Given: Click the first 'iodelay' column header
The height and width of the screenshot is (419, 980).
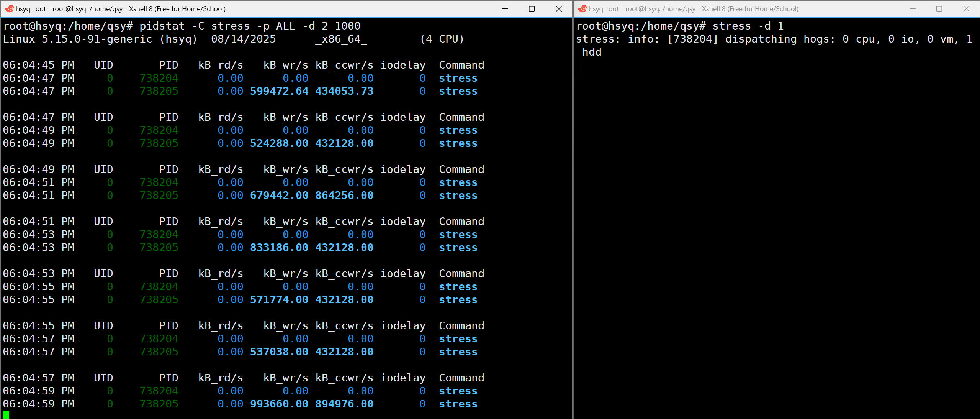Looking at the screenshot, I should pyautogui.click(x=403, y=65).
